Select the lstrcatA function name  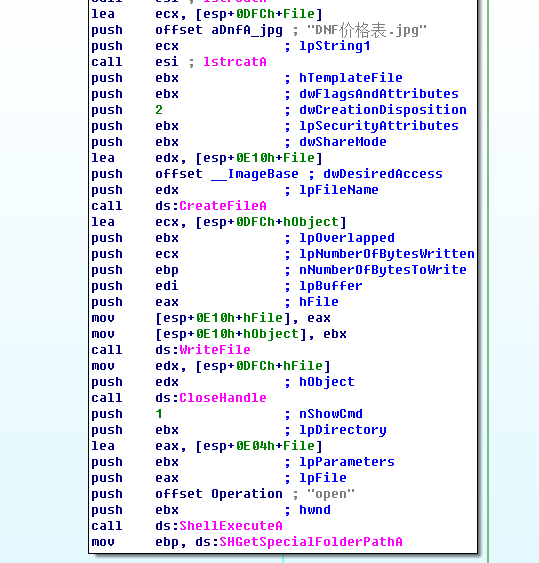coord(235,62)
